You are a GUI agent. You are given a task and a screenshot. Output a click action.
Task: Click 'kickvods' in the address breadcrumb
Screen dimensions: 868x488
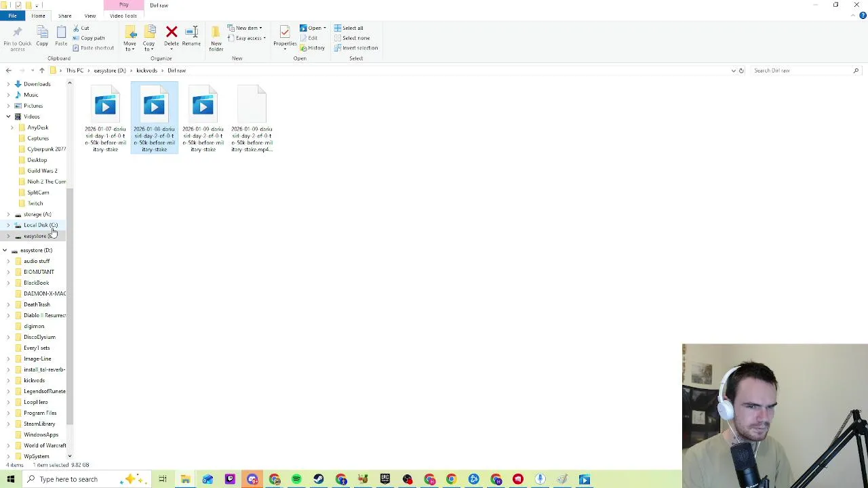pyautogui.click(x=146, y=70)
